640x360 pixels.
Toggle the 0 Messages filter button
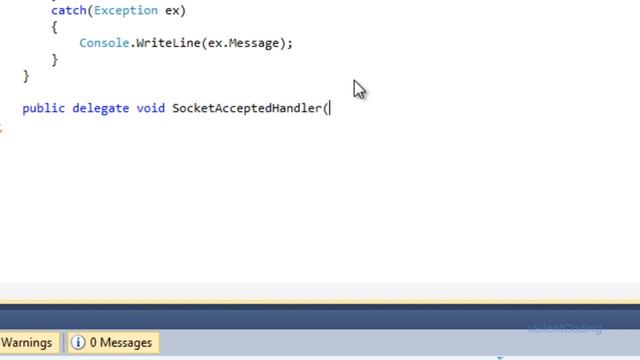113,342
